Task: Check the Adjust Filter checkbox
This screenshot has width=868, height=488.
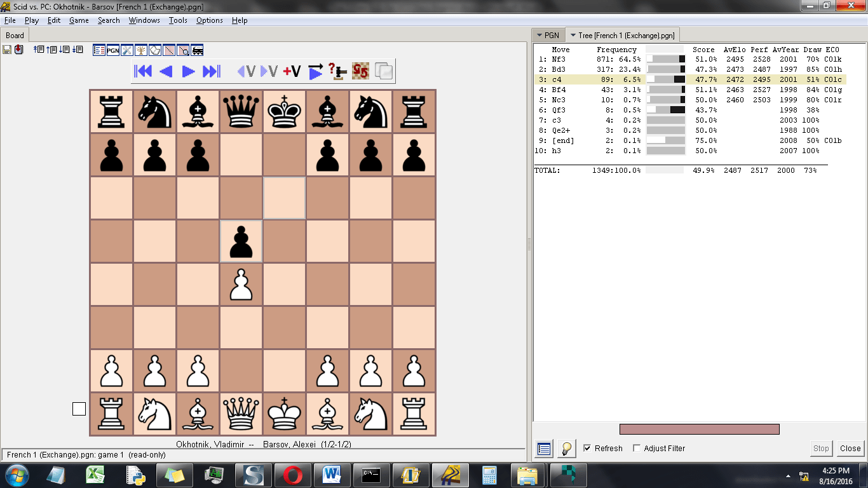Action: pyautogui.click(x=637, y=448)
